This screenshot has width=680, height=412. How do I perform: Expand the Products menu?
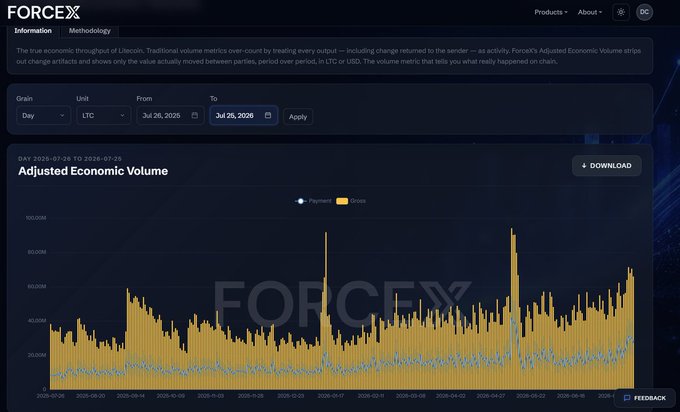coord(551,12)
